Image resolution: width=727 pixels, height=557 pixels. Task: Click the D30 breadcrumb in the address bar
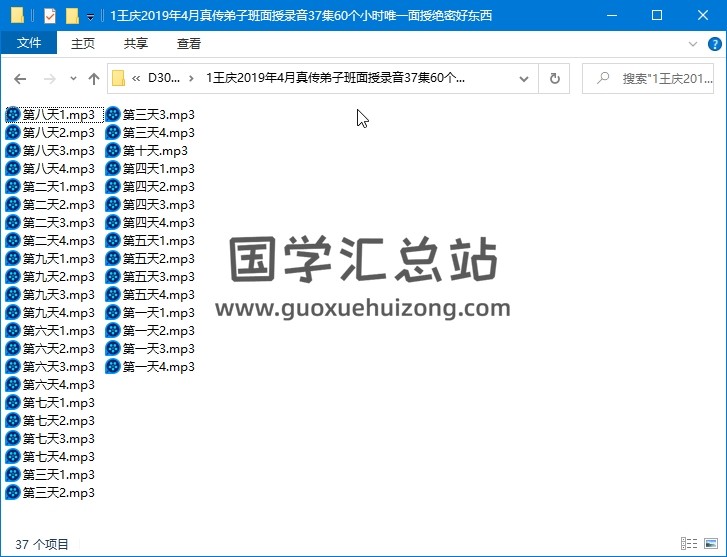(x=163, y=78)
